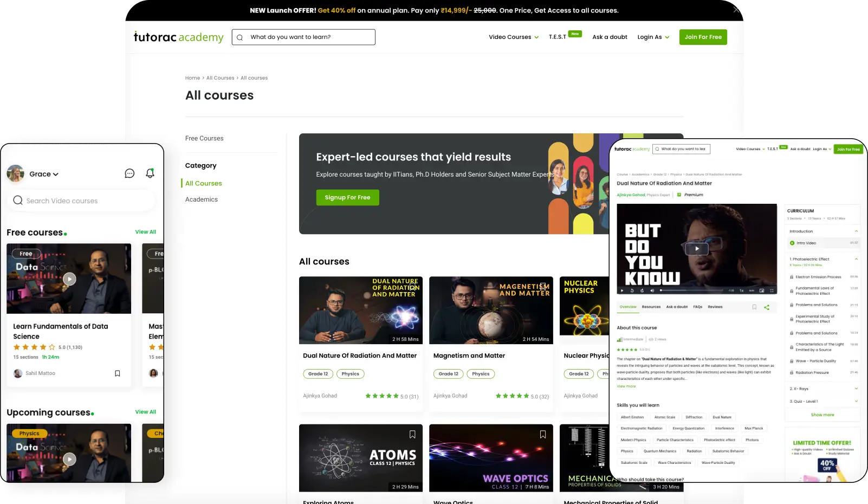The width and height of the screenshot is (868, 504).
Task: Open the chat messages icon in Grace's mobile view
Action: coord(129,173)
